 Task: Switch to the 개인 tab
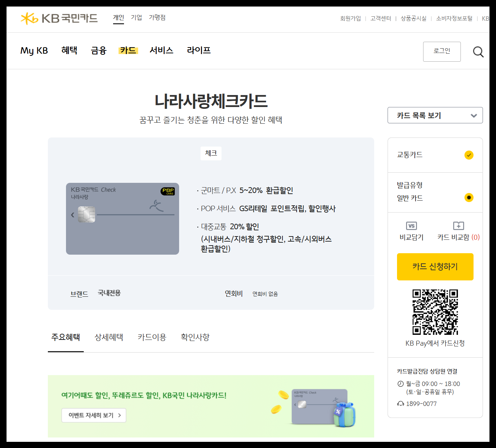119,18
